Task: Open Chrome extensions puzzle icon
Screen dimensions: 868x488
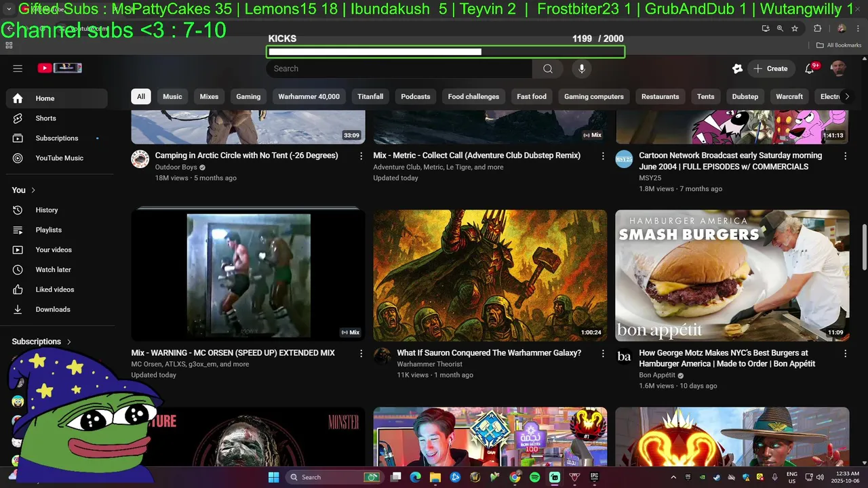Action: point(817,28)
